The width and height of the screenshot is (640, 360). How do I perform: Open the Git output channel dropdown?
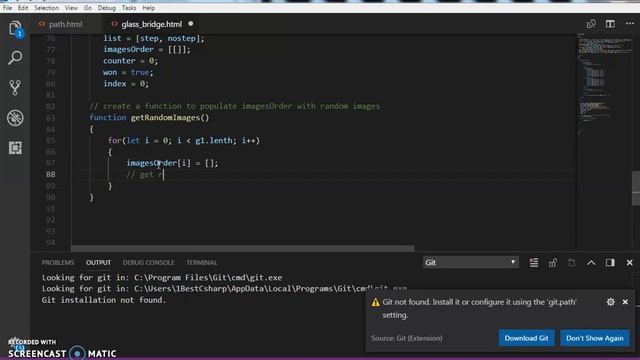[x=471, y=262]
